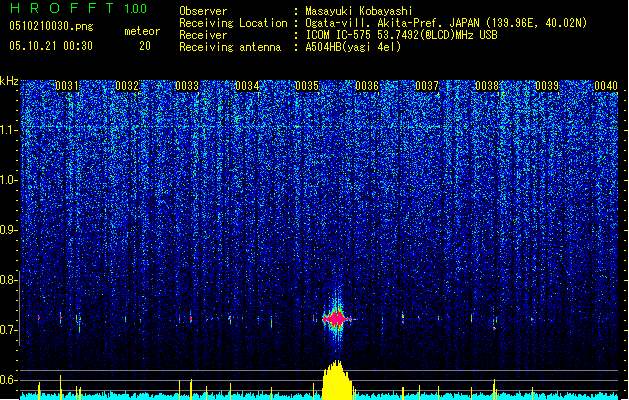
Task: Select the ICOM IC-575 receiver text
Action: (x=401, y=35)
